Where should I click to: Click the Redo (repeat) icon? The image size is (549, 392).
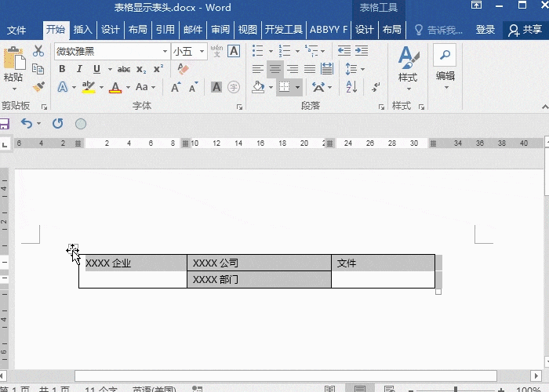(x=58, y=123)
